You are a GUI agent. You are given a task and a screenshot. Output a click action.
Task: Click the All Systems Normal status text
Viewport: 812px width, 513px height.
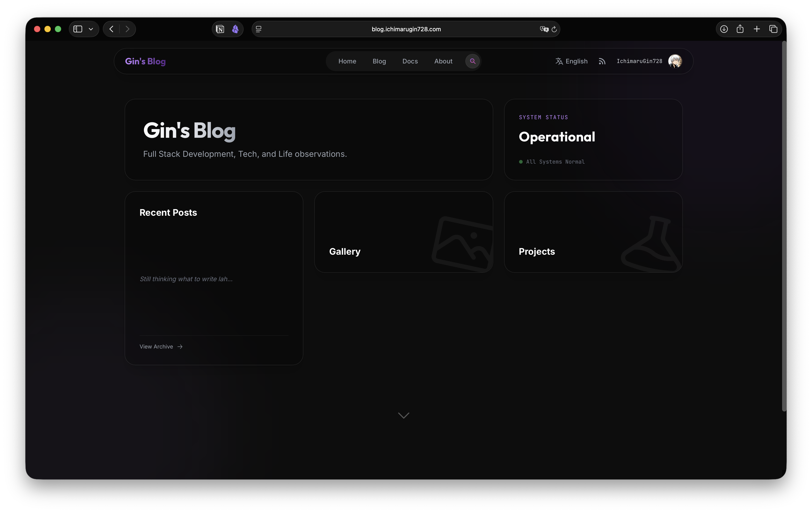[555, 162]
